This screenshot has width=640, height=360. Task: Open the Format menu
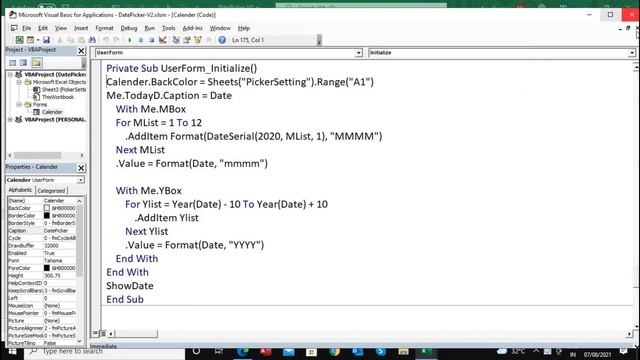104,28
